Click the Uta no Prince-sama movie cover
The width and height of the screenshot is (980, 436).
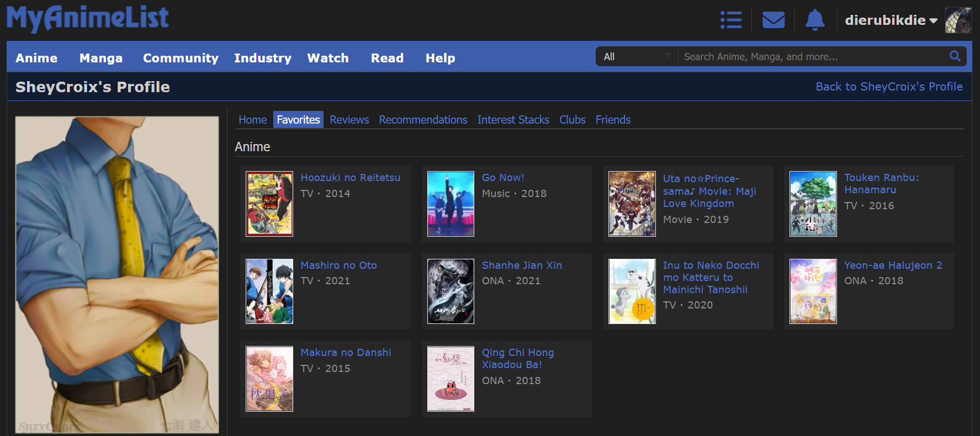(632, 204)
